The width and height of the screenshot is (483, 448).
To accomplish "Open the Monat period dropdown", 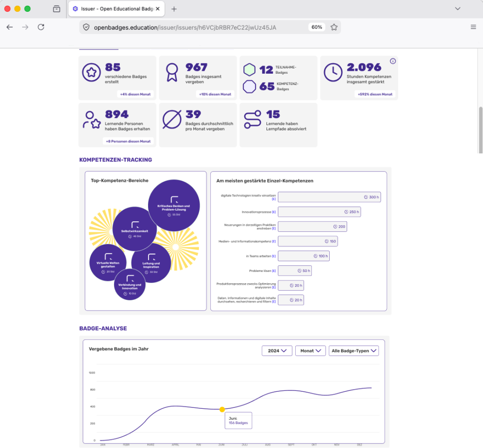I will coord(310,351).
